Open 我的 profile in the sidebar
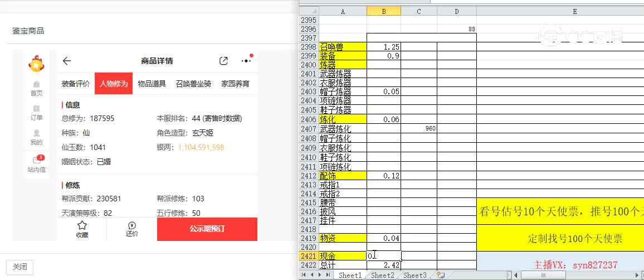The width and height of the screenshot is (644, 280). tap(37, 138)
